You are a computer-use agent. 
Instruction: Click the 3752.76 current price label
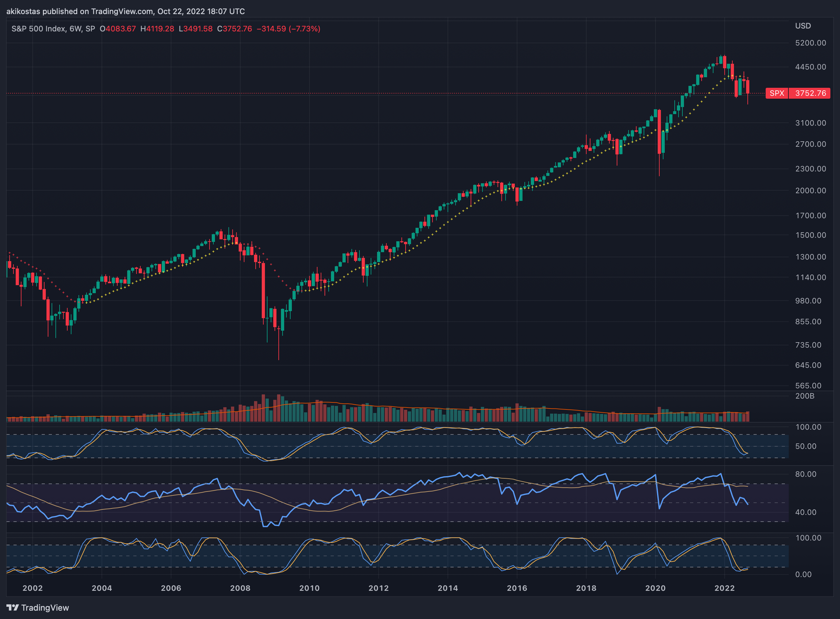tap(810, 93)
